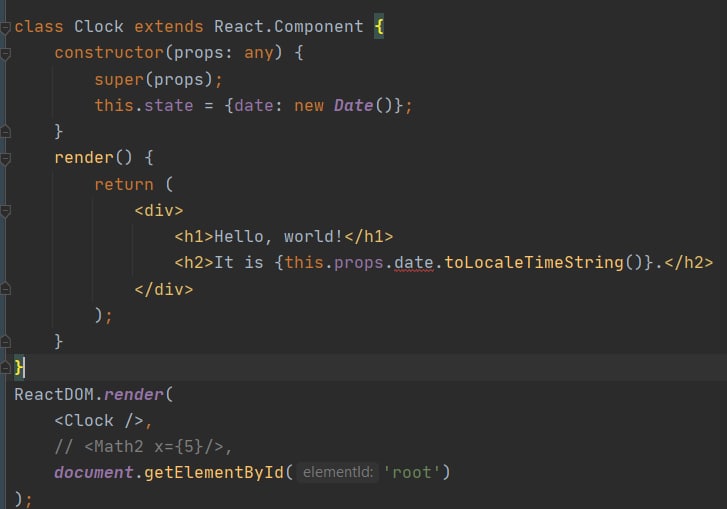
Task: Collapse the class Clock fold marker
Action: click(x=5, y=28)
